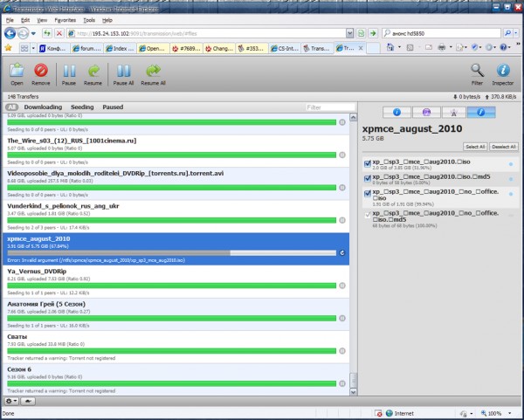
Task: Toggle priority dot for no_office.iso file
Action: [511, 194]
